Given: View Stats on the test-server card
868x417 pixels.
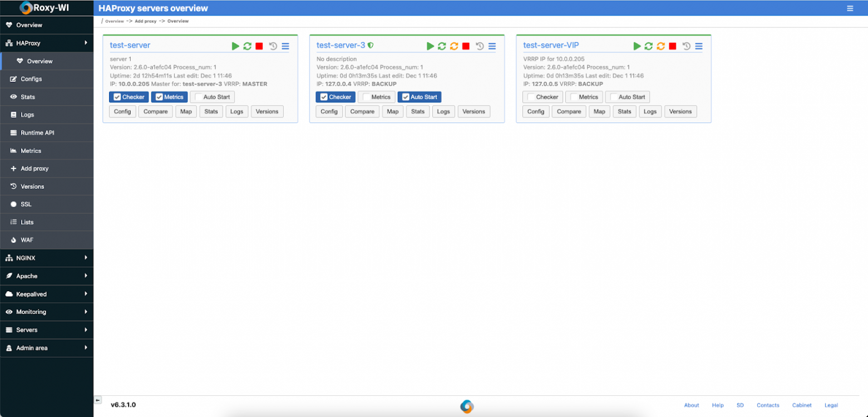Looking at the screenshot, I should (x=211, y=111).
